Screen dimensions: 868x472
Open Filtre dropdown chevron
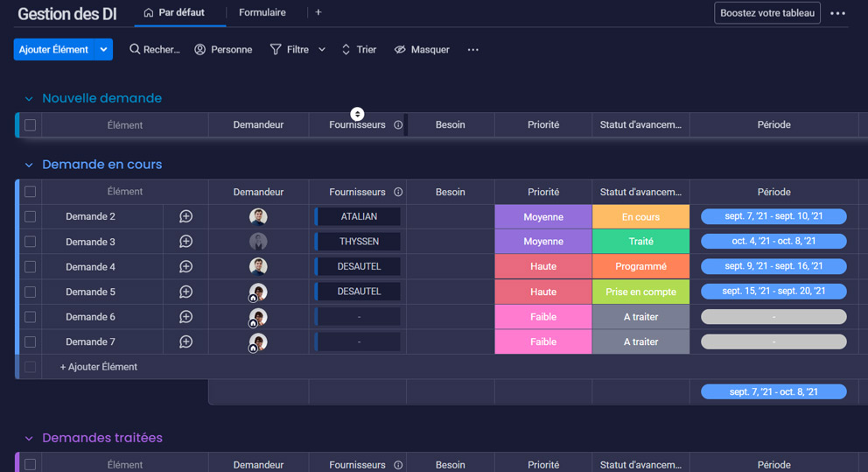(x=322, y=49)
